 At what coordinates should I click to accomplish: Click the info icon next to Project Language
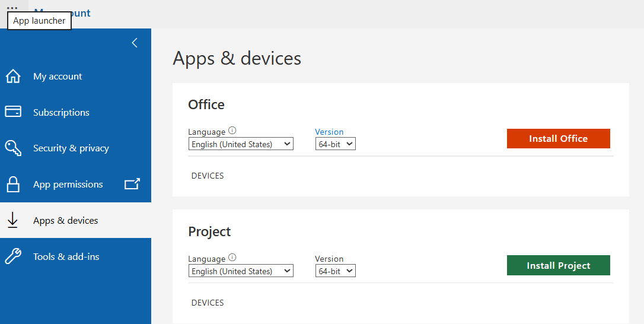232,258
